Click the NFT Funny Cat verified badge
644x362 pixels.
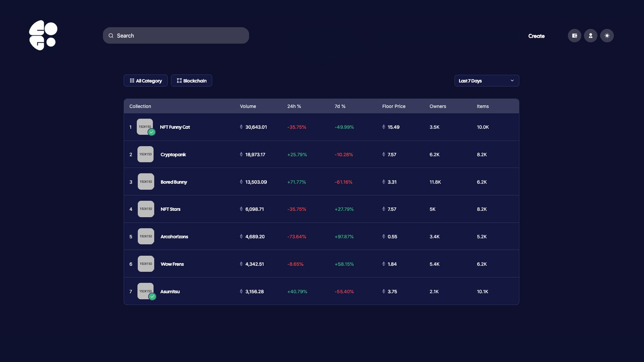pyautogui.click(x=152, y=132)
